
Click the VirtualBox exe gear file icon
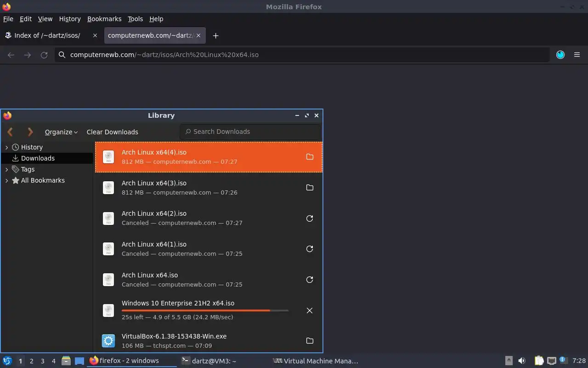(108, 341)
